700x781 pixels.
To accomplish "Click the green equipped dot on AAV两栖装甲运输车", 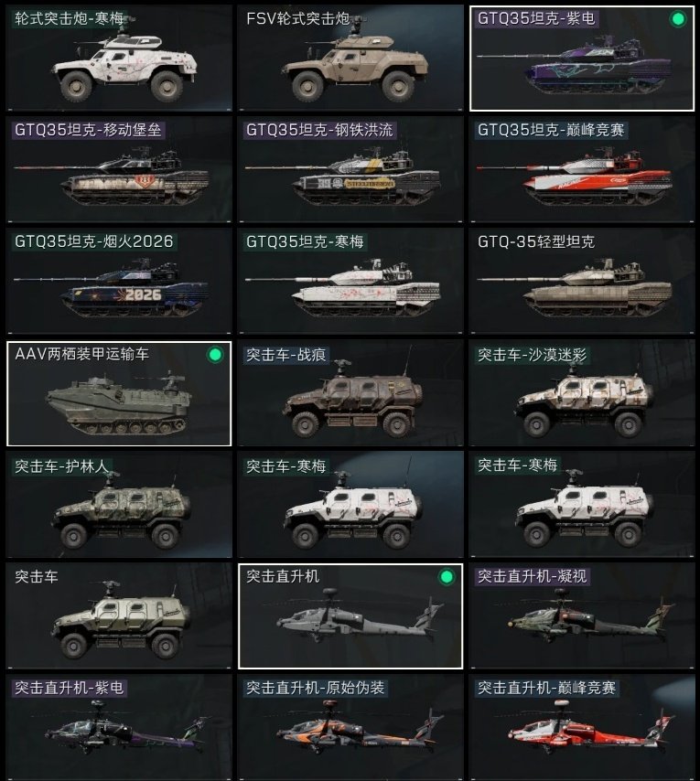I will 215,355.
